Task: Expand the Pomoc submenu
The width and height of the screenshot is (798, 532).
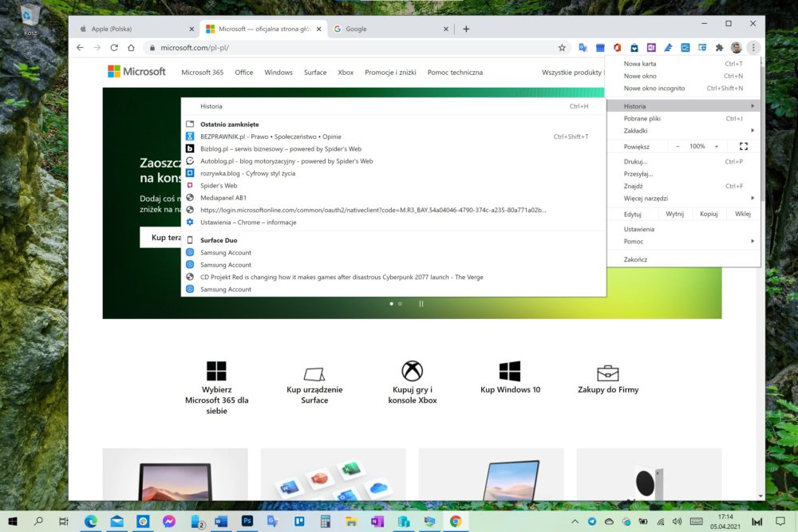Action: [x=684, y=241]
